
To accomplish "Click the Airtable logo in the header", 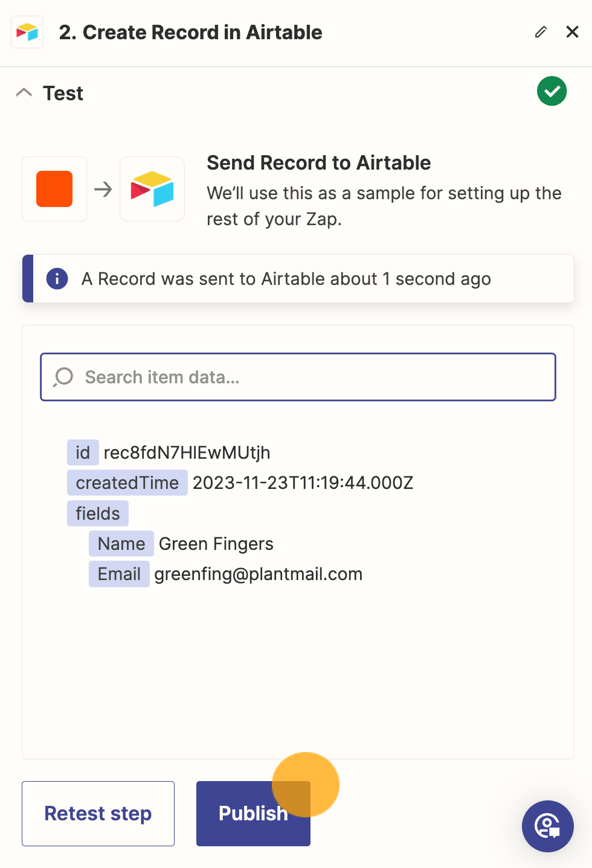I will (27, 32).
